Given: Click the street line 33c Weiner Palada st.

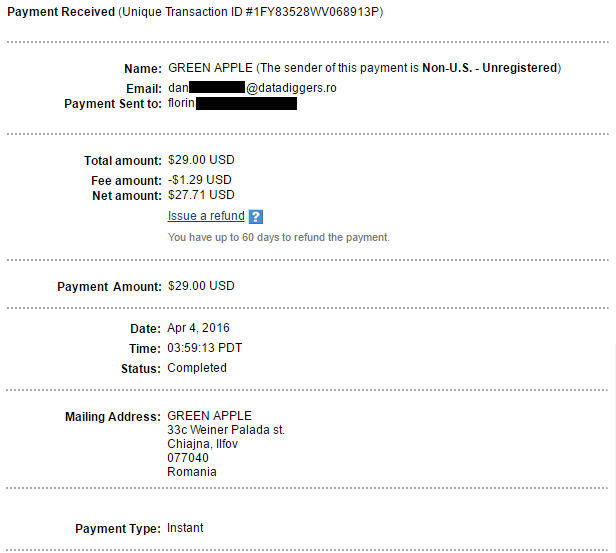Looking at the screenshot, I should 226,430.
